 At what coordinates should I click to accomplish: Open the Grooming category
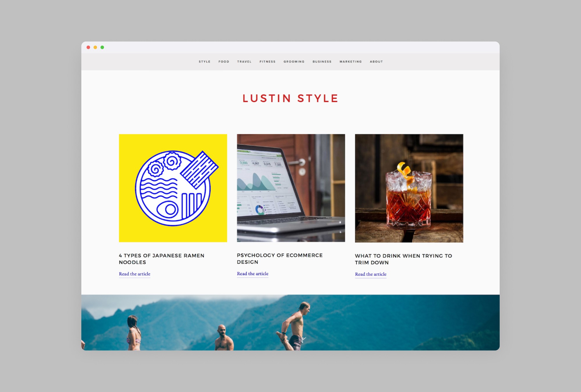(x=294, y=62)
